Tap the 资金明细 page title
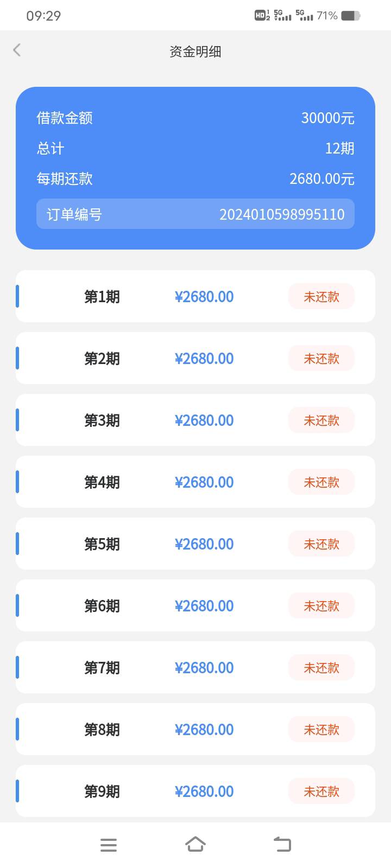This screenshot has height=868, width=391. 195,52
